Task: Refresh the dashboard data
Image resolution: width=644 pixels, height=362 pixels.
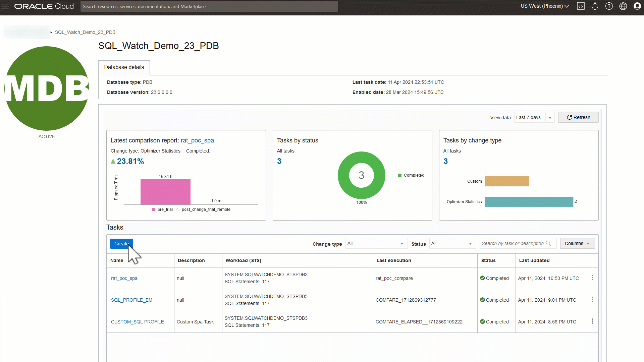Action: 578,117
